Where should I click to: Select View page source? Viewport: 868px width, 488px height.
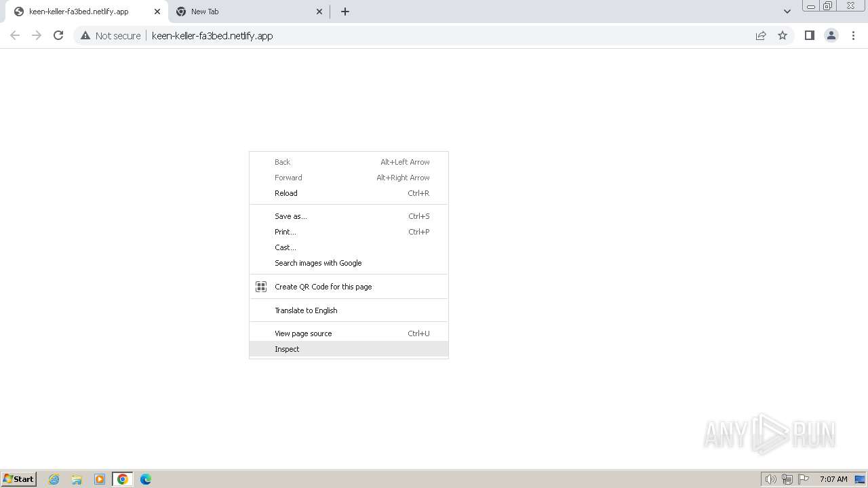[349, 333]
